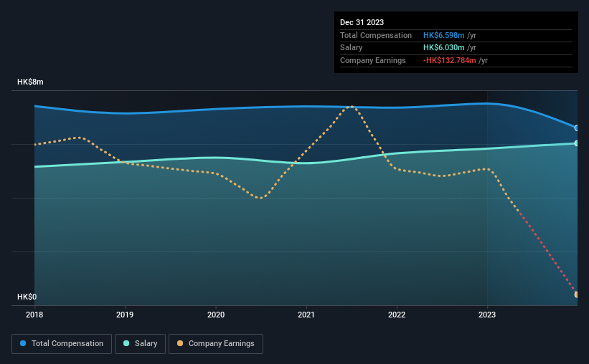Screen dimensions: 589x364
Task: Click the 2023 x-axis label
Action: click(x=487, y=315)
